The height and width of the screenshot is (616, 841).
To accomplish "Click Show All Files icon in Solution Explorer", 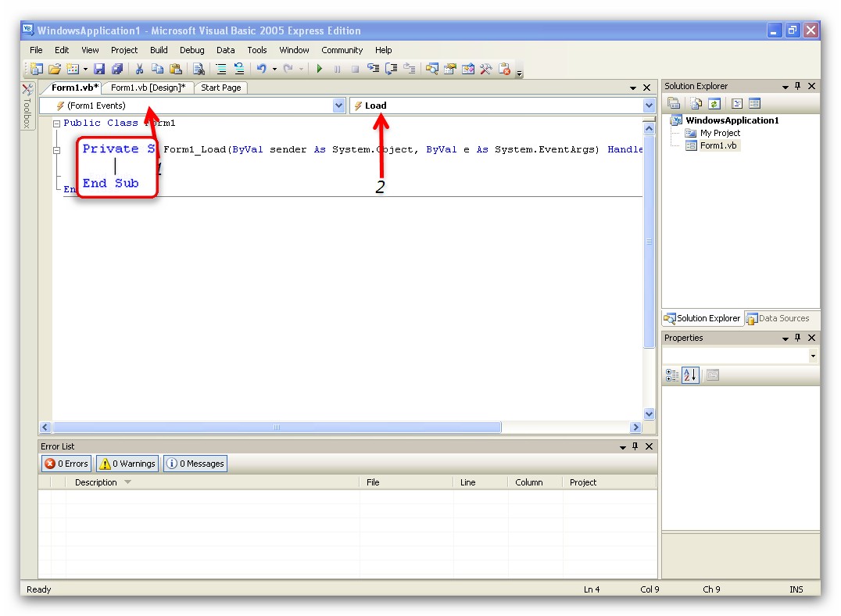I will [696, 103].
